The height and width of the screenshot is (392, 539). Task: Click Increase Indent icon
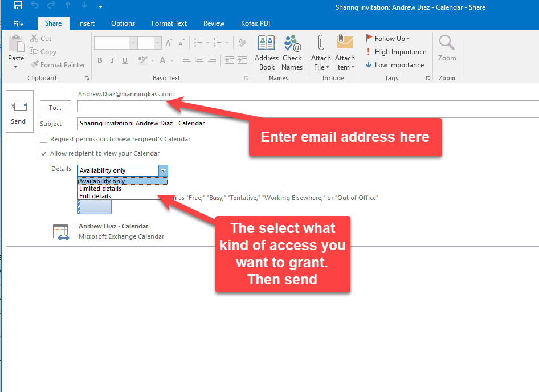[242, 60]
